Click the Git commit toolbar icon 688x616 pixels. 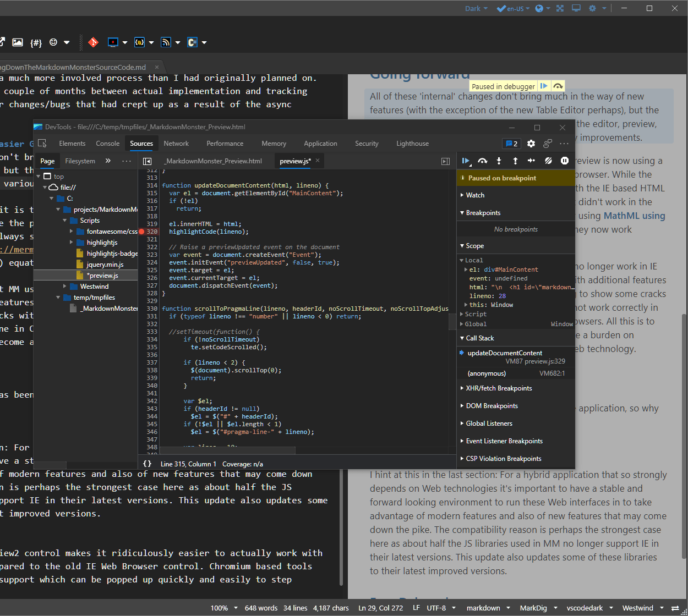pyautogui.click(x=94, y=42)
